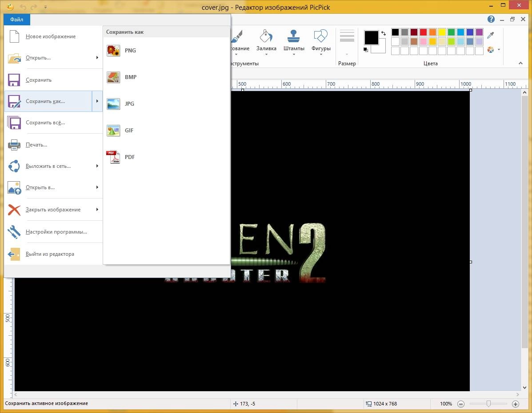Swap foreground and background colors
Image resolution: width=532 pixels, height=413 pixels.
click(x=384, y=33)
